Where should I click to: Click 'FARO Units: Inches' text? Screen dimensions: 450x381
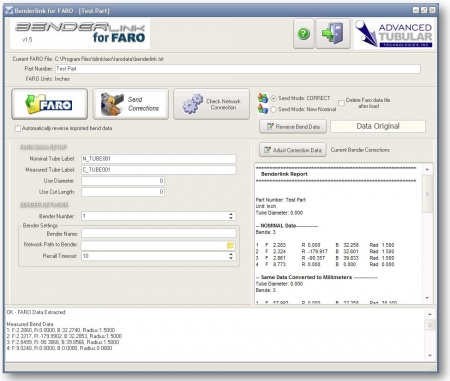[48, 79]
